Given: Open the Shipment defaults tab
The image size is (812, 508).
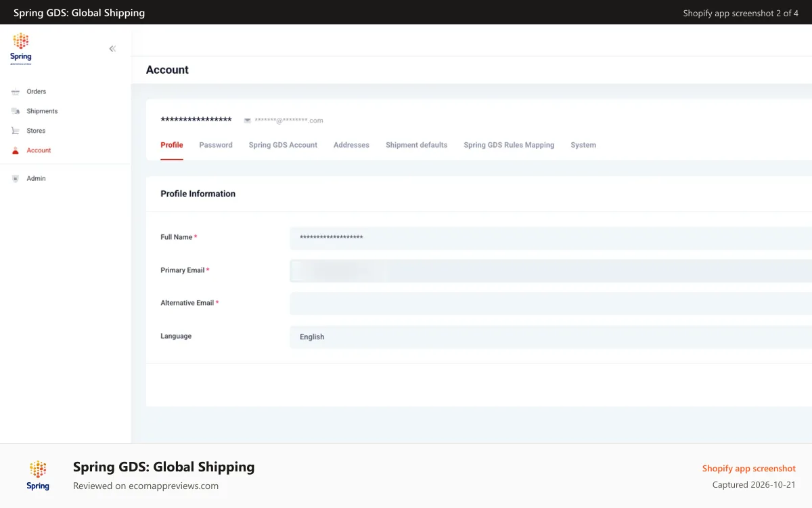Looking at the screenshot, I should (x=416, y=145).
